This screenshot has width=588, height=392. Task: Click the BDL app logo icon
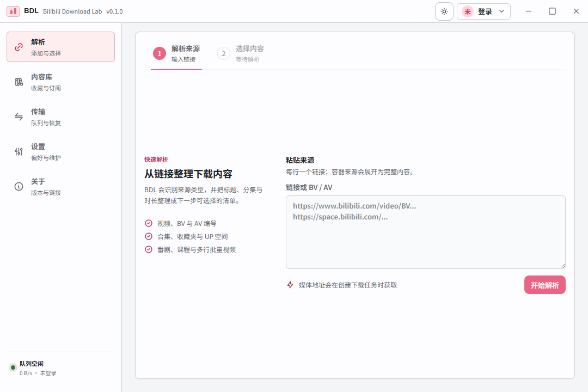tap(13, 11)
